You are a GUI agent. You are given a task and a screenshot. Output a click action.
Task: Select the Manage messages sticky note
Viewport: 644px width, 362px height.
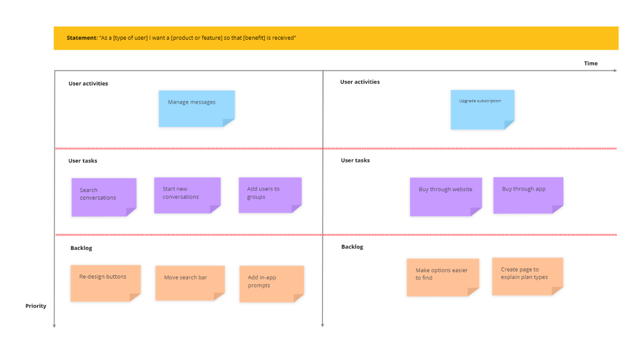pyautogui.click(x=197, y=109)
